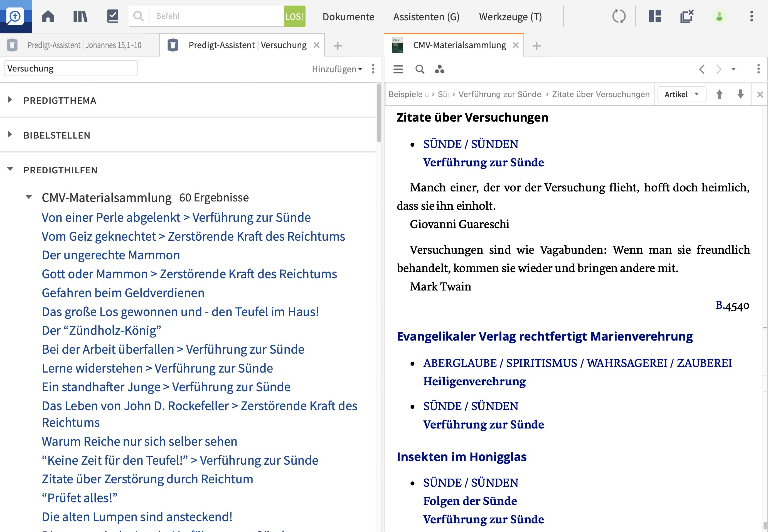Open the user account avatar
768x532 pixels.
pyautogui.click(x=719, y=16)
